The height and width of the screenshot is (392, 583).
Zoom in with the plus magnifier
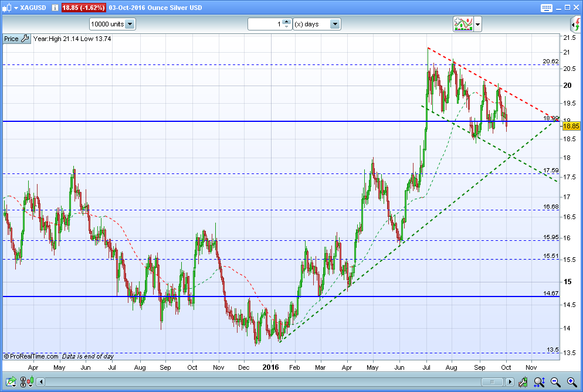[x=572, y=381]
